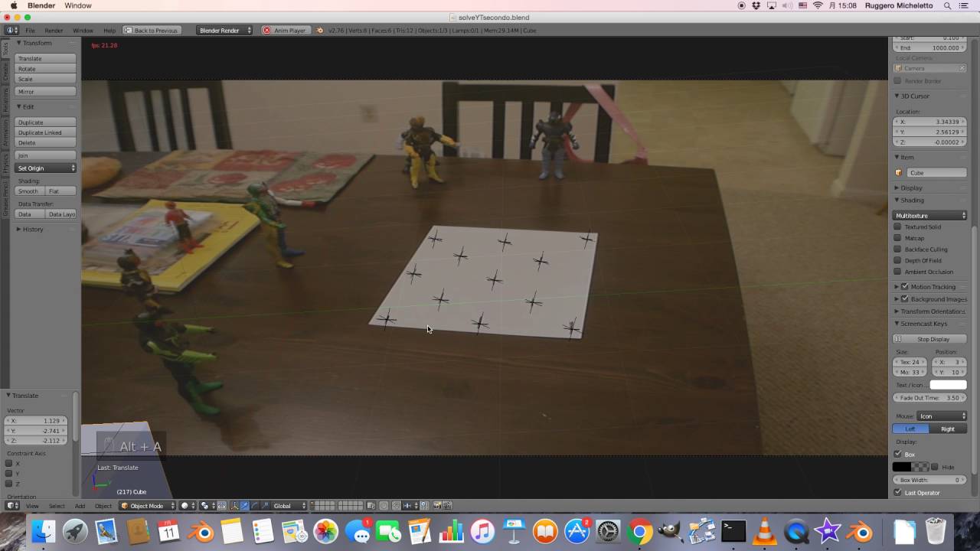Image resolution: width=980 pixels, height=551 pixels.
Task: Select the translate manipulator arrow icon
Action: point(245,506)
